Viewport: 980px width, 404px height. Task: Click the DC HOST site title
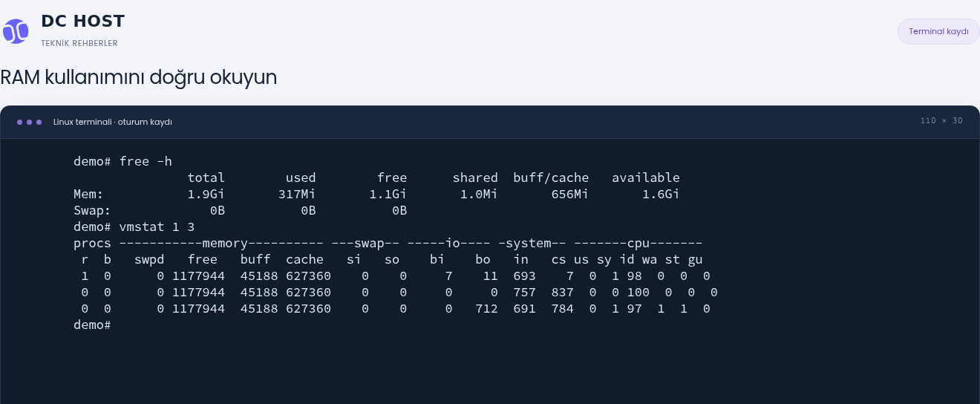tap(83, 21)
